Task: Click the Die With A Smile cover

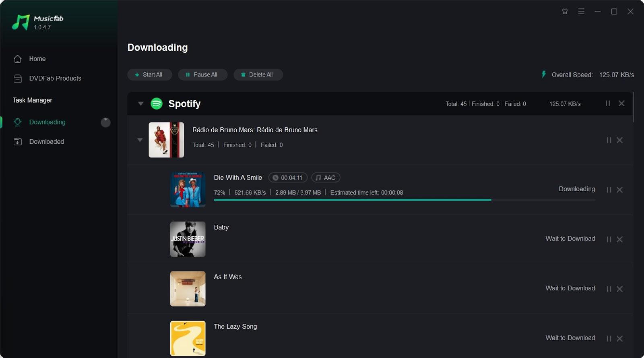Action: pyautogui.click(x=188, y=190)
